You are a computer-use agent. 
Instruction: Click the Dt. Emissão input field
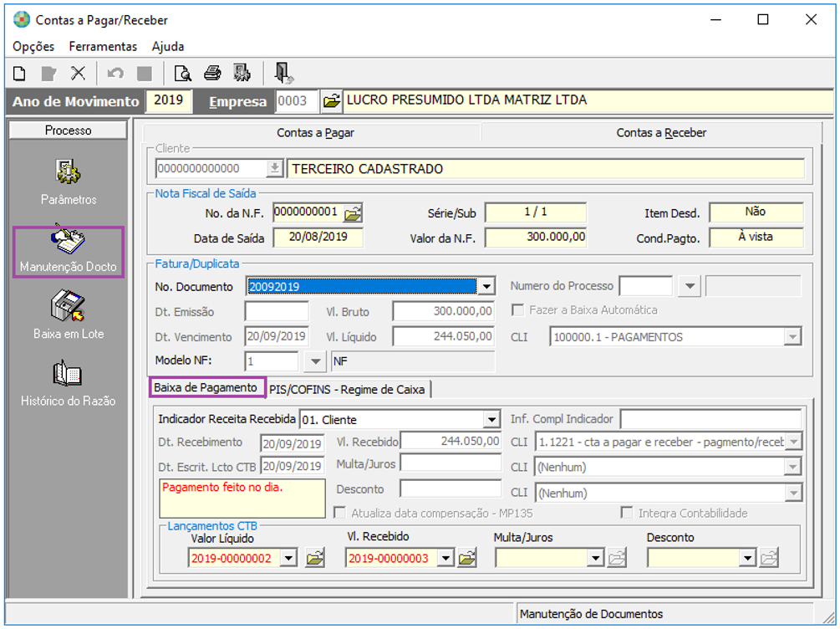[277, 311]
